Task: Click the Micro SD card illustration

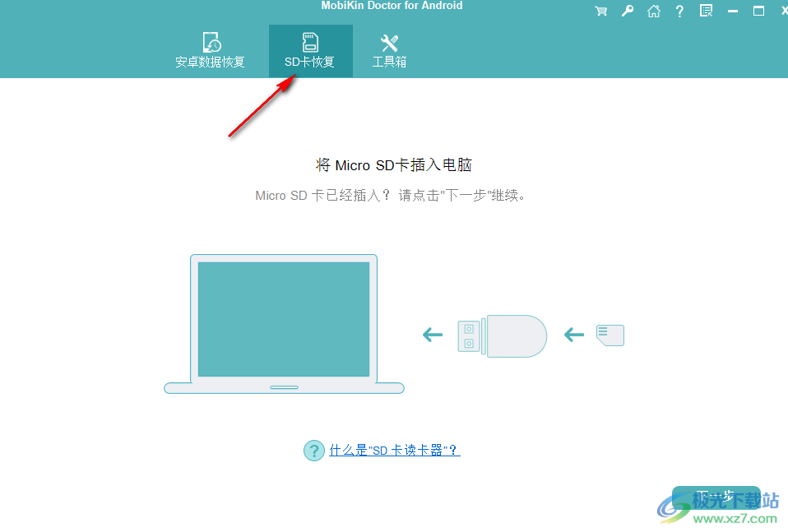Action: 610,335
